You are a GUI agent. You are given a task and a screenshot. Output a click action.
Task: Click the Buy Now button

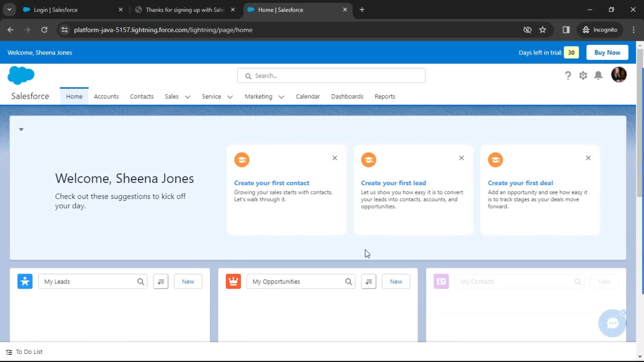607,53
